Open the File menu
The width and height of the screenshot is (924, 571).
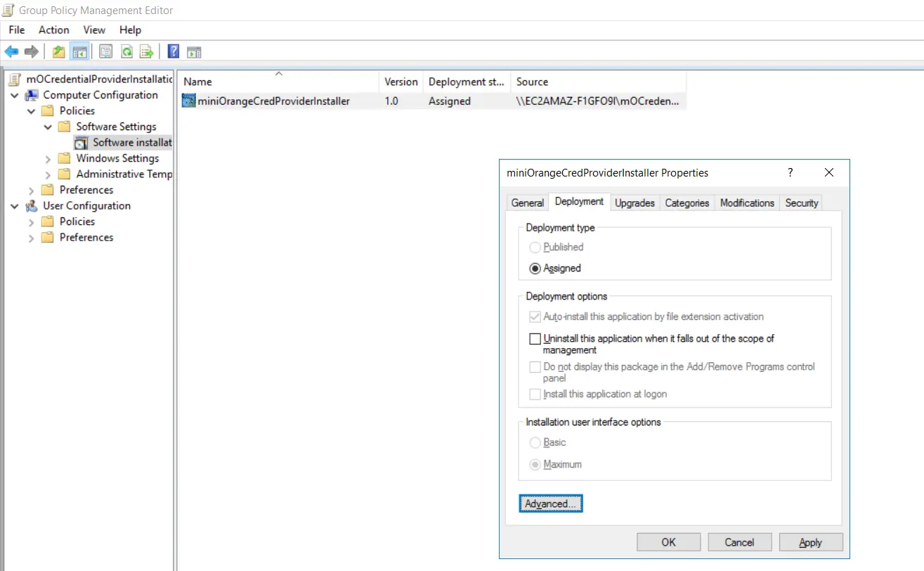click(x=17, y=30)
